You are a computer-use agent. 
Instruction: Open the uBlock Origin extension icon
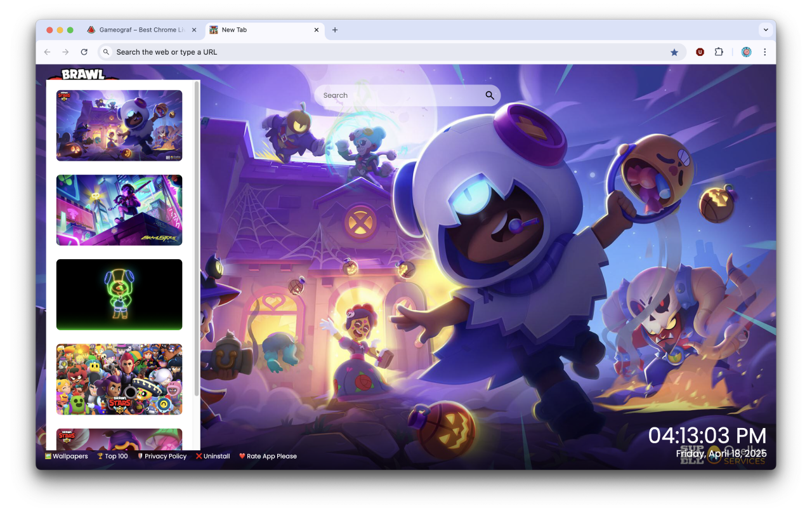coord(700,51)
